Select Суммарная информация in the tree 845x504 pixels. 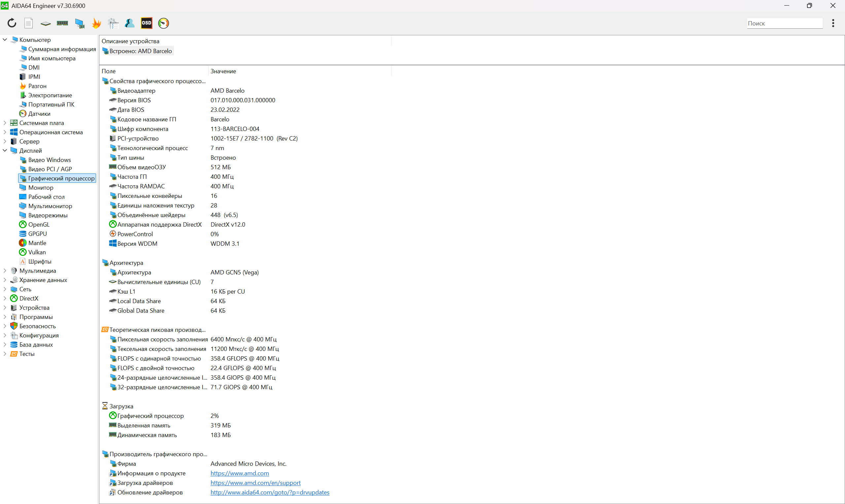point(62,49)
